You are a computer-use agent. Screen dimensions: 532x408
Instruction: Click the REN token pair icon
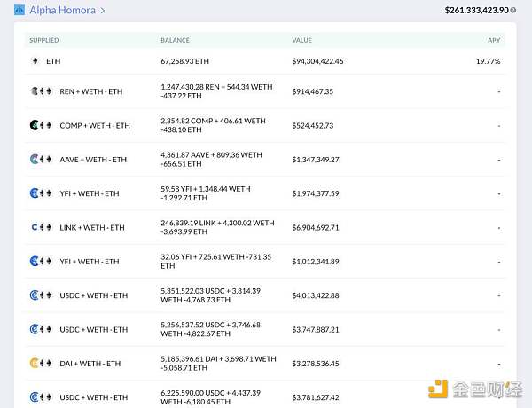pyautogui.click(x=36, y=91)
